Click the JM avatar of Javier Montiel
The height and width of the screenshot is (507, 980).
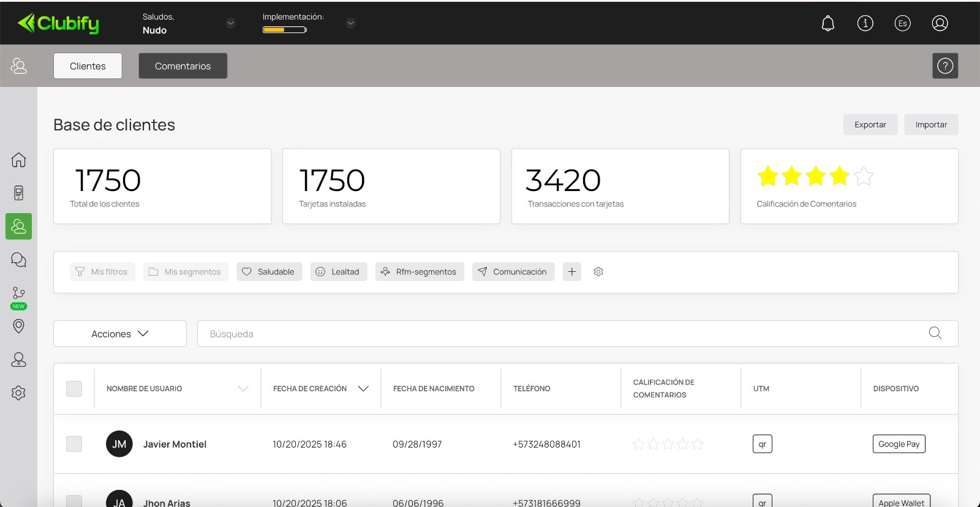click(119, 444)
